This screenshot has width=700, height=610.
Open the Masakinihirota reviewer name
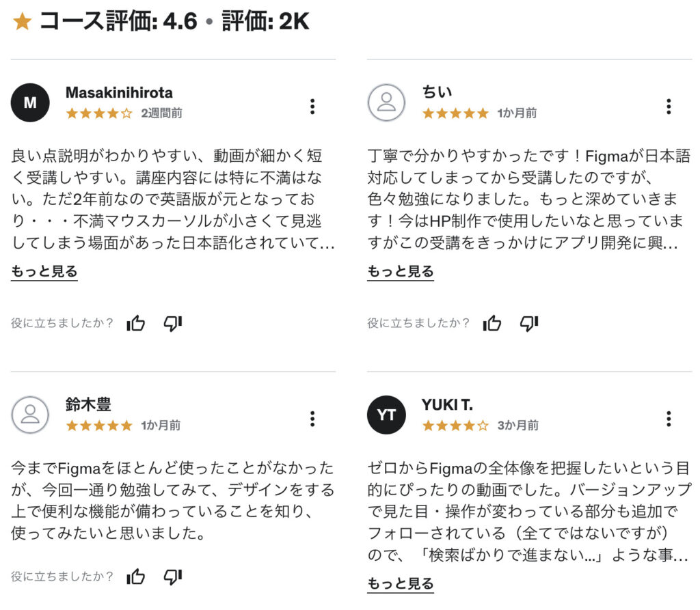click(119, 92)
